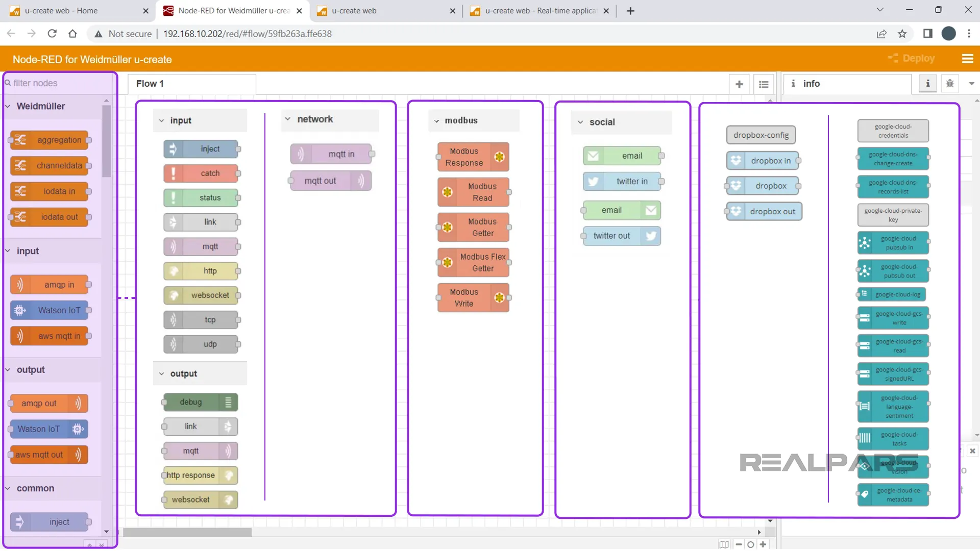This screenshot has height=551, width=980.
Task: Click the browser address bar URL
Action: pos(247,34)
